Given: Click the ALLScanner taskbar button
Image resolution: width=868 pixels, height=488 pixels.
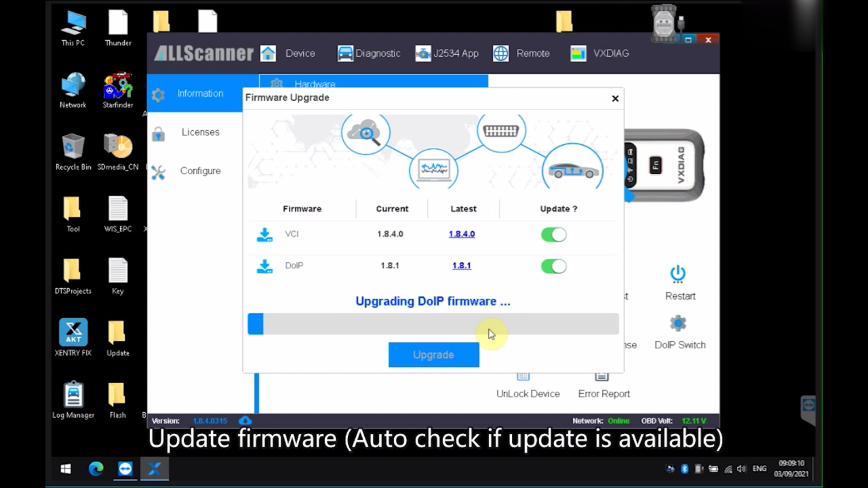Looking at the screenshot, I should pos(155,469).
